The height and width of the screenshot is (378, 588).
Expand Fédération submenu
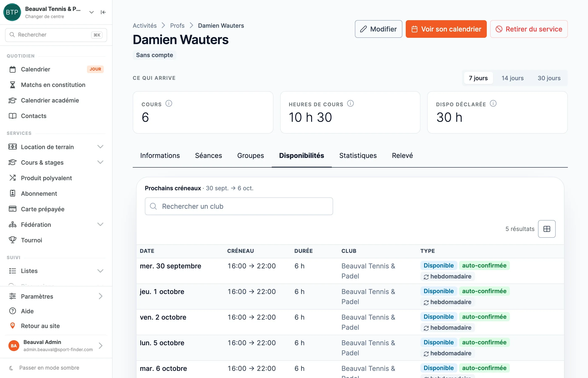[x=100, y=224]
